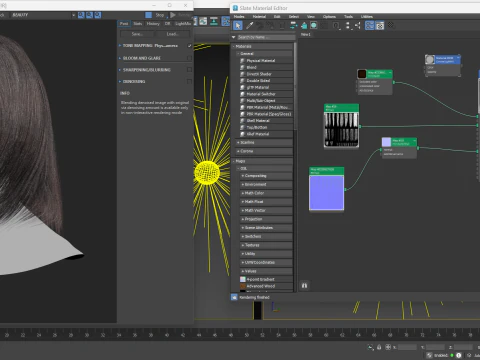Click the Slate Material Editor title icon

click(x=235, y=8)
